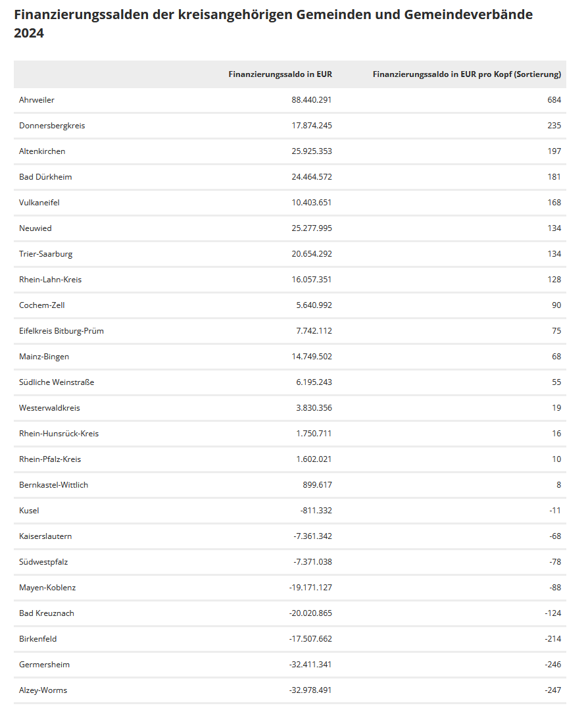The width and height of the screenshot is (588, 716).
Task: Click Mayen-Koblenz's per-capita value -88
Action: coord(555,588)
